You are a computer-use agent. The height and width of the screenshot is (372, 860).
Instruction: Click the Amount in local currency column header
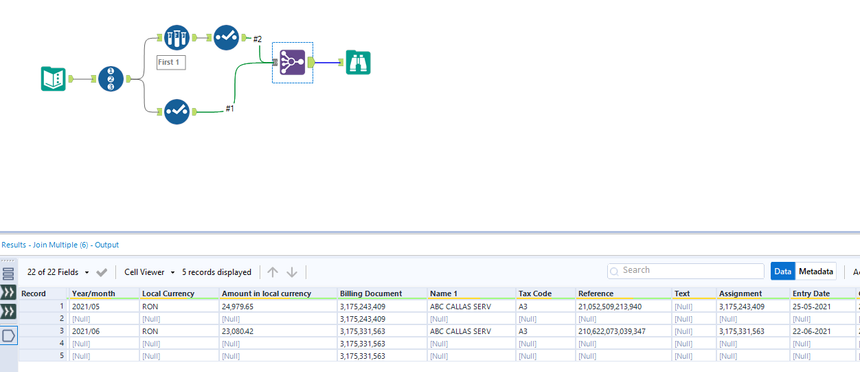tap(278, 294)
